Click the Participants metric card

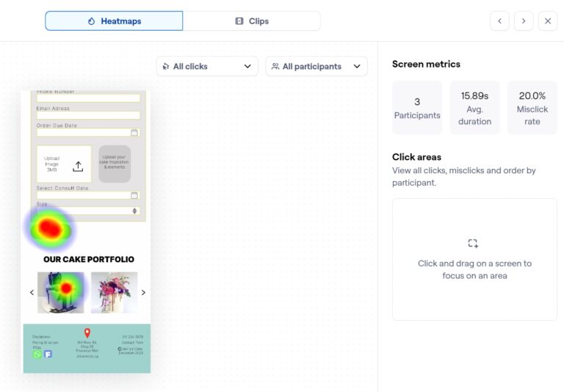tap(417, 107)
